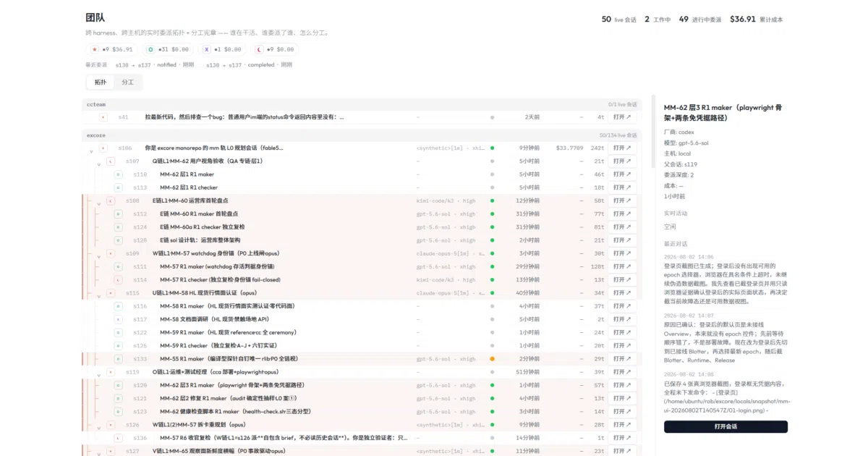The width and height of the screenshot is (868, 456).
Task: Click the red harness chip showing $36.91
Action: (111, 49)
